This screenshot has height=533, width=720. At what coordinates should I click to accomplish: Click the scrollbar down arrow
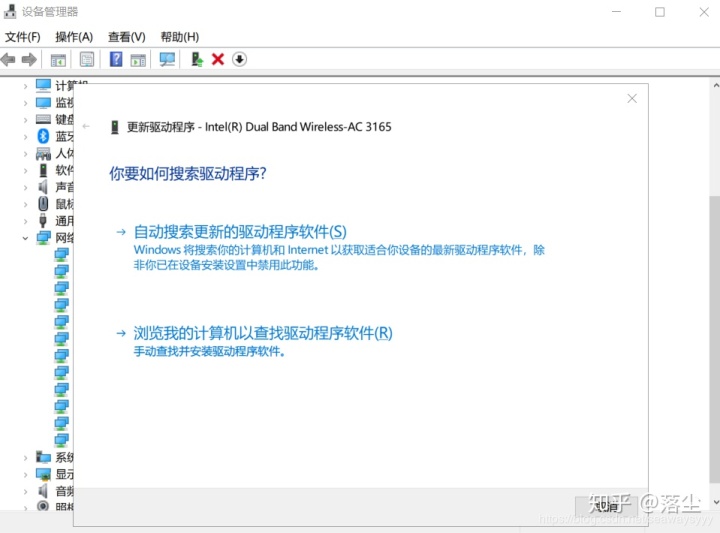[715, 502]
